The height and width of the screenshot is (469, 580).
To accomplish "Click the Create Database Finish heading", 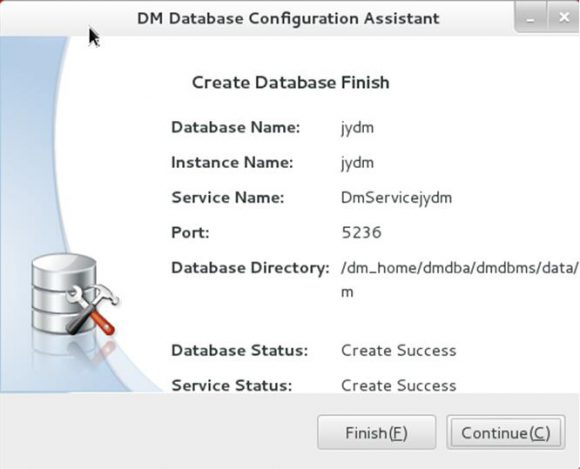I will (291, 82).
